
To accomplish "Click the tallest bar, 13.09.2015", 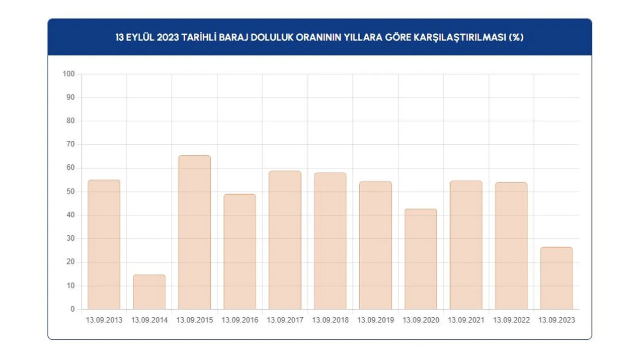I will click(x=194, y=232).
